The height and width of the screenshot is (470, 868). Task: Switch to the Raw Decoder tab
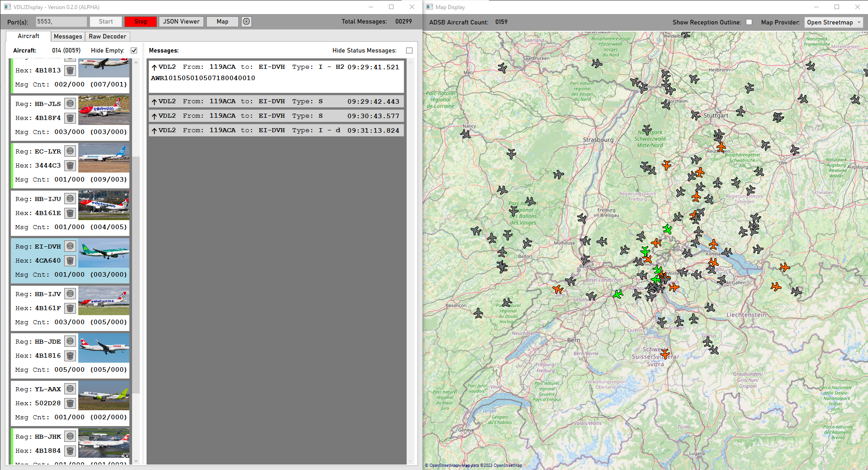pos(107,37)
